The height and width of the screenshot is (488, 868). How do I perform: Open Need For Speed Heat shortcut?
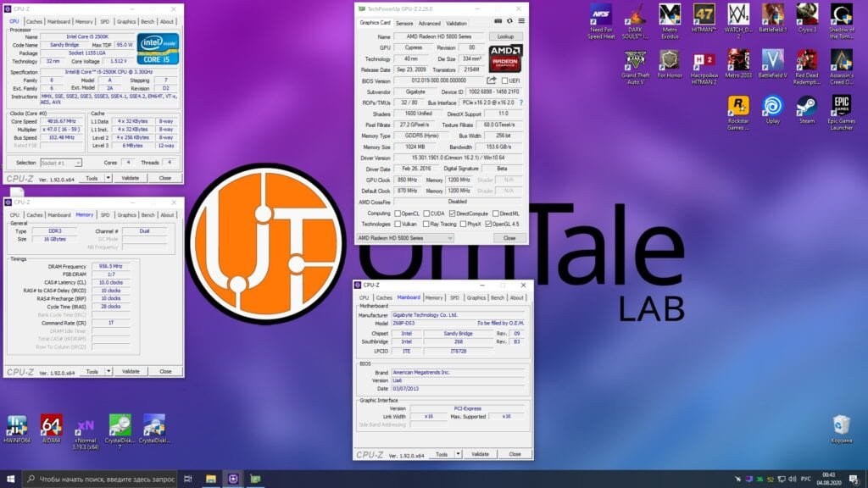pos(601,21)
